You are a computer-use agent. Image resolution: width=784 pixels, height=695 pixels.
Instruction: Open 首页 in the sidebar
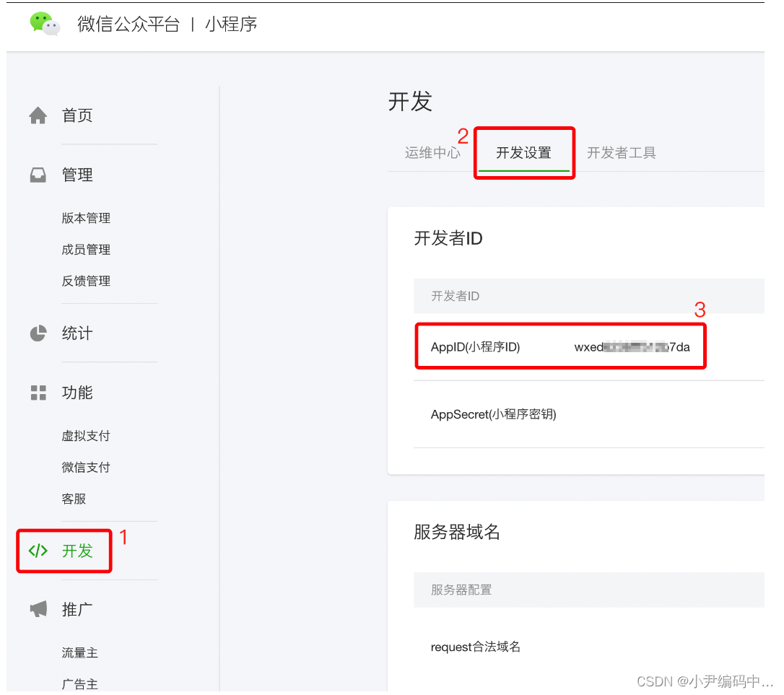pyautogui.click(x=77, y=115)
